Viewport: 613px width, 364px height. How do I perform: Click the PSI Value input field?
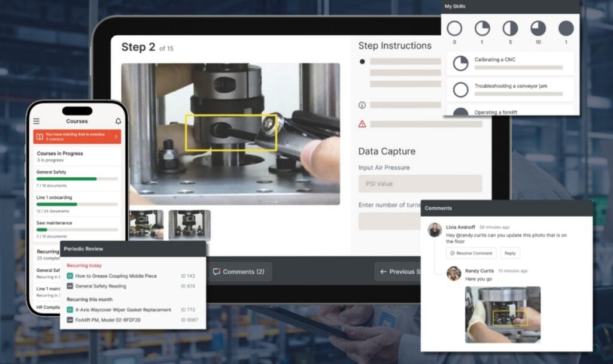click(420, 183)
